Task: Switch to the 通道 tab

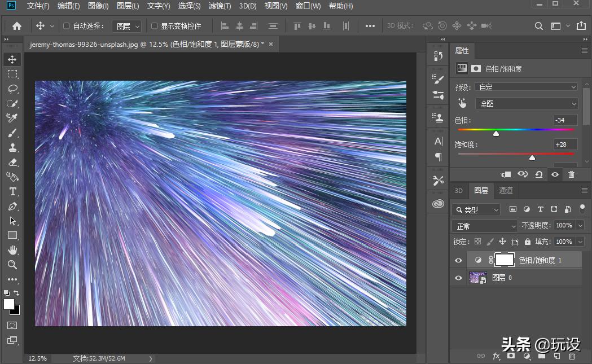Action: click(x=505, y=190)
